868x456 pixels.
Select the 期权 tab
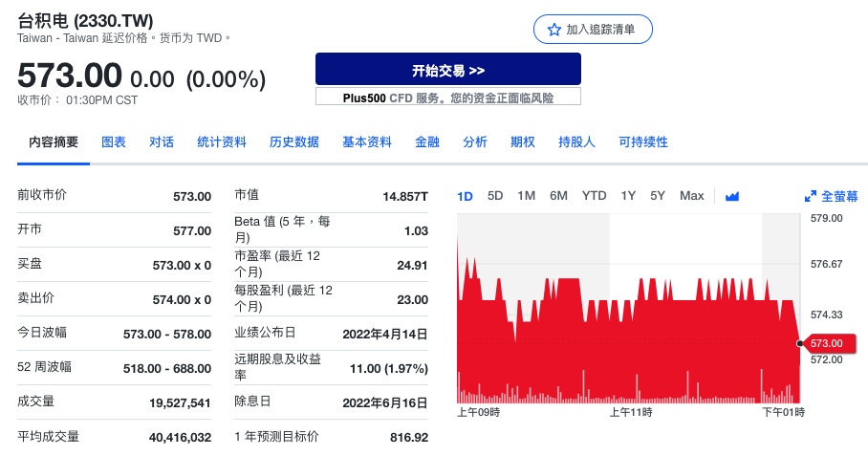[x=523, y=142]
